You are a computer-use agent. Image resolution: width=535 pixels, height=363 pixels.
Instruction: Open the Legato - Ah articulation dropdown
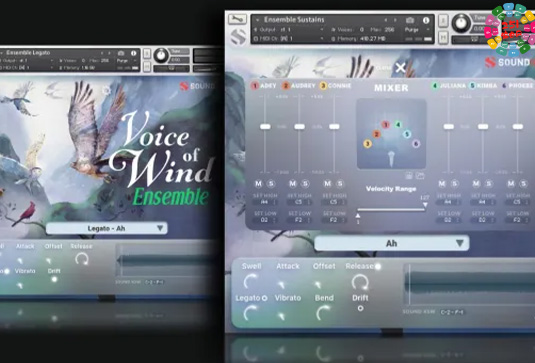coord(106,228)
